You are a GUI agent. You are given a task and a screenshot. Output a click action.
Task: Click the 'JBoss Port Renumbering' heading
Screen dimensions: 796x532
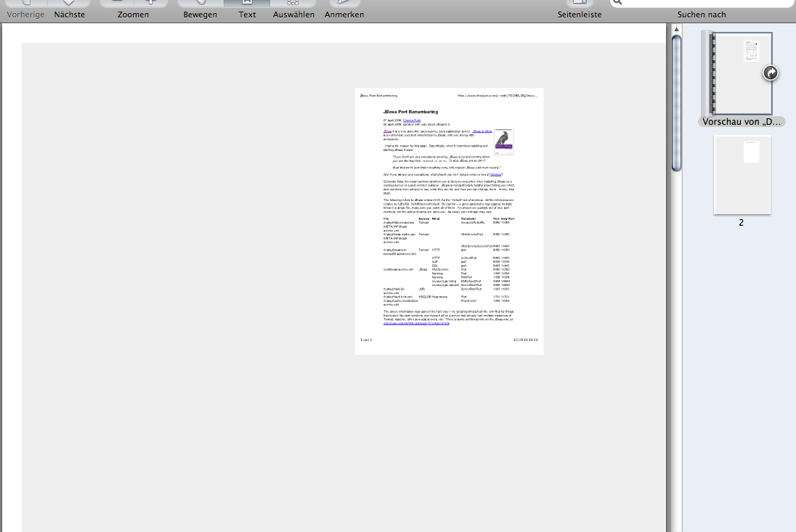[410, 112]
